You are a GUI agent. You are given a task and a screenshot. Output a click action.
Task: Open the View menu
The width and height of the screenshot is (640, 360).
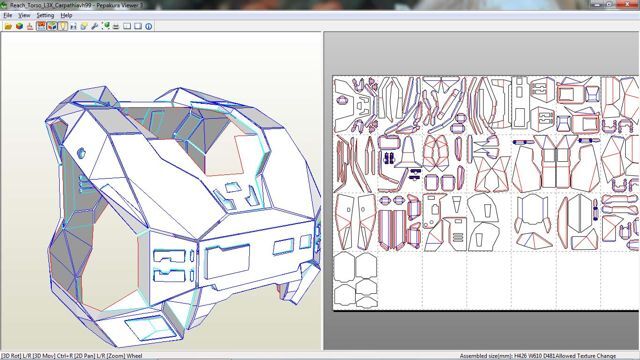tap(24, 16)
